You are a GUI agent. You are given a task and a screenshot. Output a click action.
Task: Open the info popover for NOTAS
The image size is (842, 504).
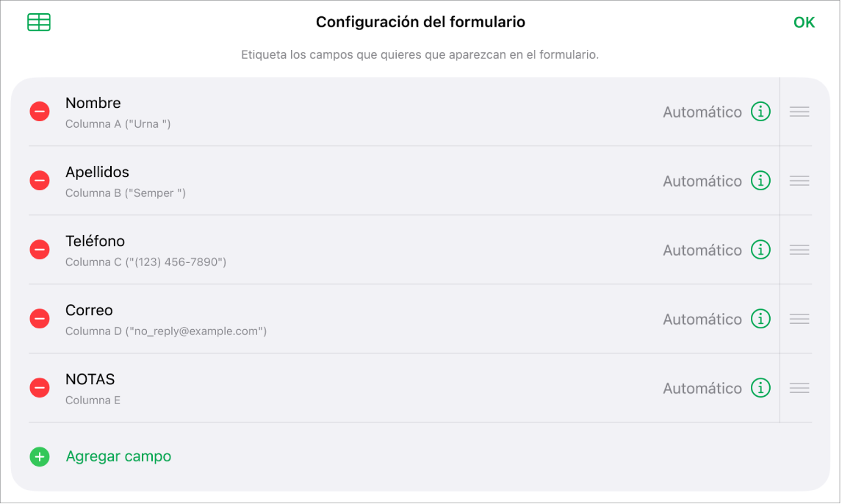coord(760,387)
